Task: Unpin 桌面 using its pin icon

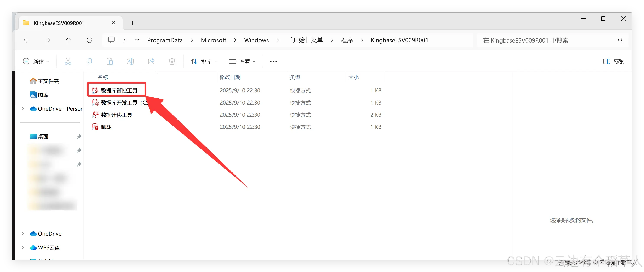Action: click(79, 137)
